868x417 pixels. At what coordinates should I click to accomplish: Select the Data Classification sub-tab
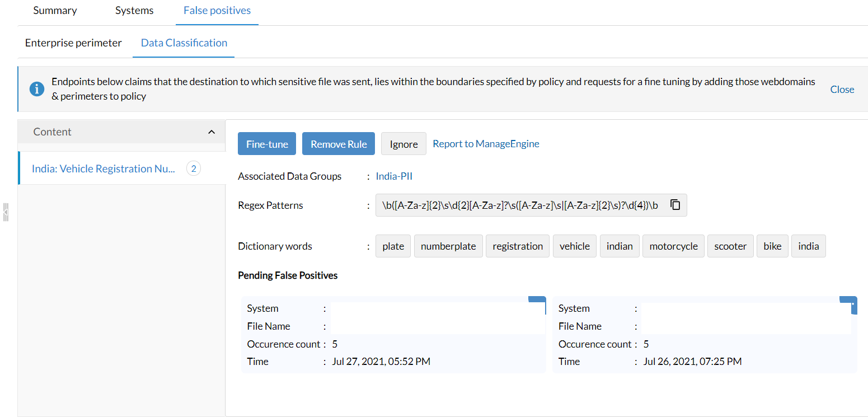184,43
